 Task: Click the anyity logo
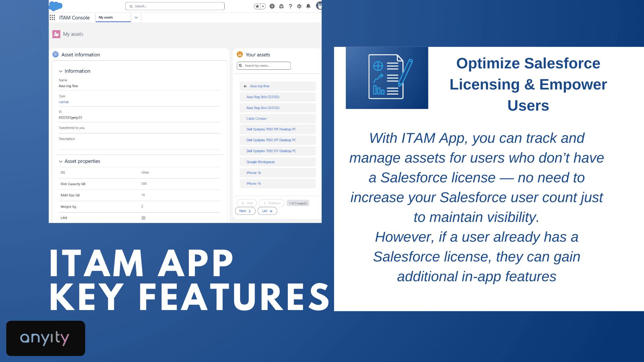pos(46,338)
